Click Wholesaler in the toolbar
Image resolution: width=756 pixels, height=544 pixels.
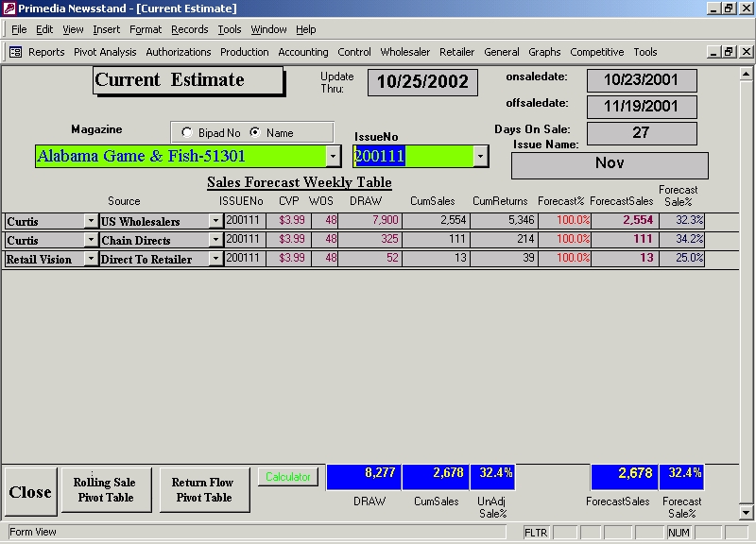(404, 52)
